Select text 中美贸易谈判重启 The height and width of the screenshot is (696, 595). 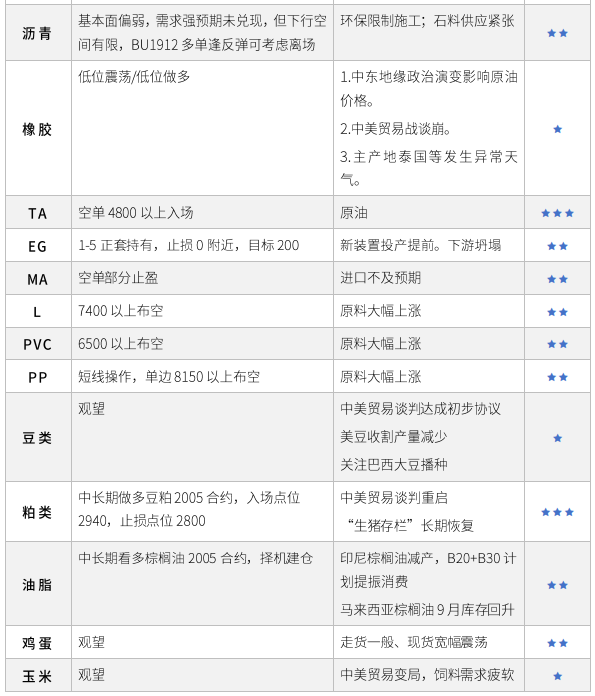tap(394, 498)
